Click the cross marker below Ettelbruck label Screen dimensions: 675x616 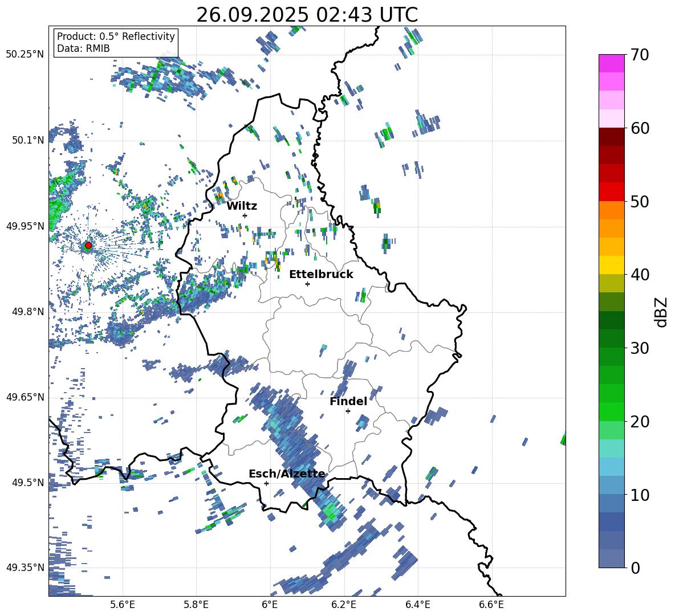pos(307,284)
